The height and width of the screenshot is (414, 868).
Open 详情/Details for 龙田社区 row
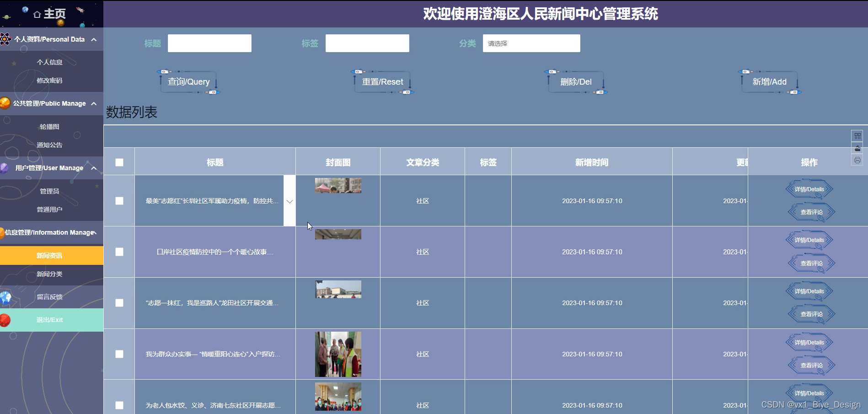809,291
